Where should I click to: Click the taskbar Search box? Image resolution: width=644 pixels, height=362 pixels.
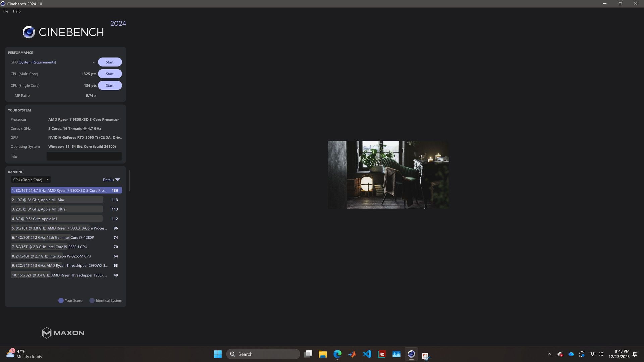click(263, 354)
